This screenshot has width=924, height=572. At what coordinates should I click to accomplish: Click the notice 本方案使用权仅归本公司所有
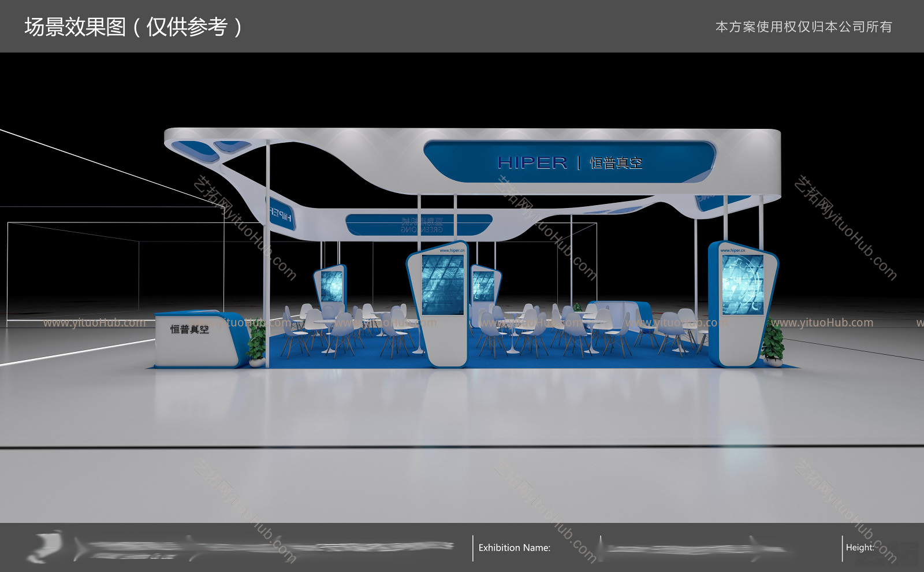(x=803, y=27)
